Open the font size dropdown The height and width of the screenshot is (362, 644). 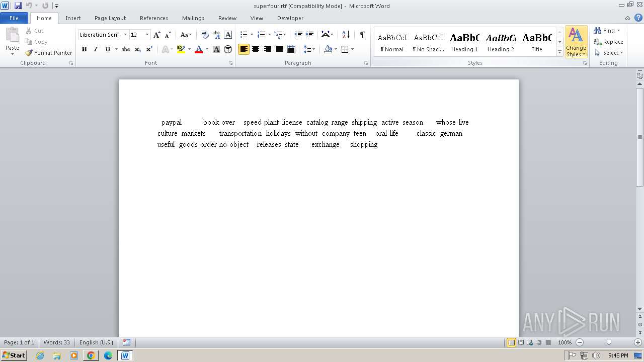(x=147, y=35)
